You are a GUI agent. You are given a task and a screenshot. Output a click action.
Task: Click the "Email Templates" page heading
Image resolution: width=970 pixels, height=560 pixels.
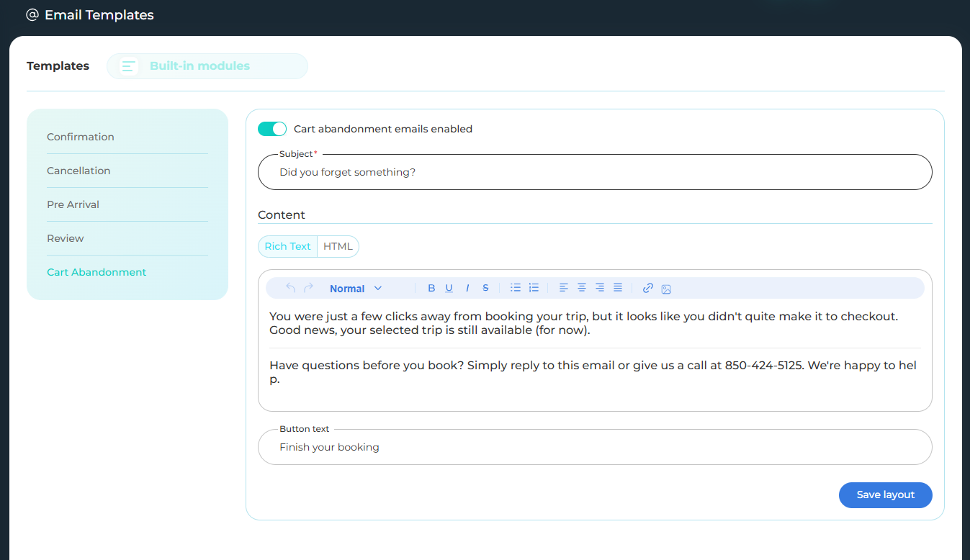tap(99, 14)
